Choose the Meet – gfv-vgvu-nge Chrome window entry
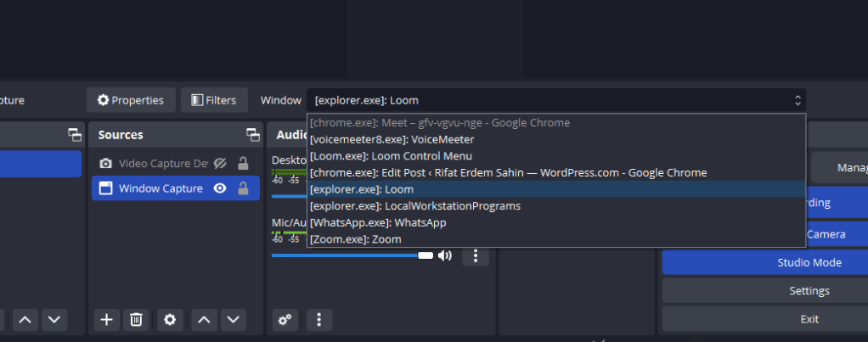 (556, 123)
